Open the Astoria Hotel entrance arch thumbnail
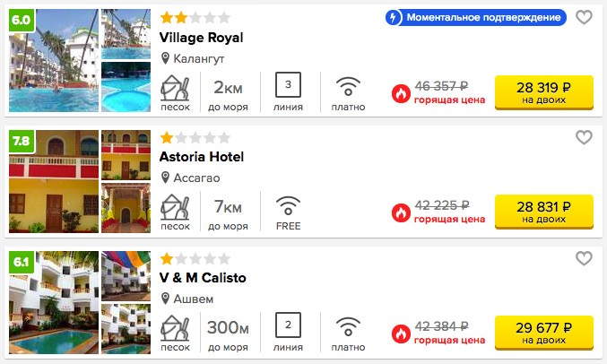This screenshot has height=364, width=607. 126,208
